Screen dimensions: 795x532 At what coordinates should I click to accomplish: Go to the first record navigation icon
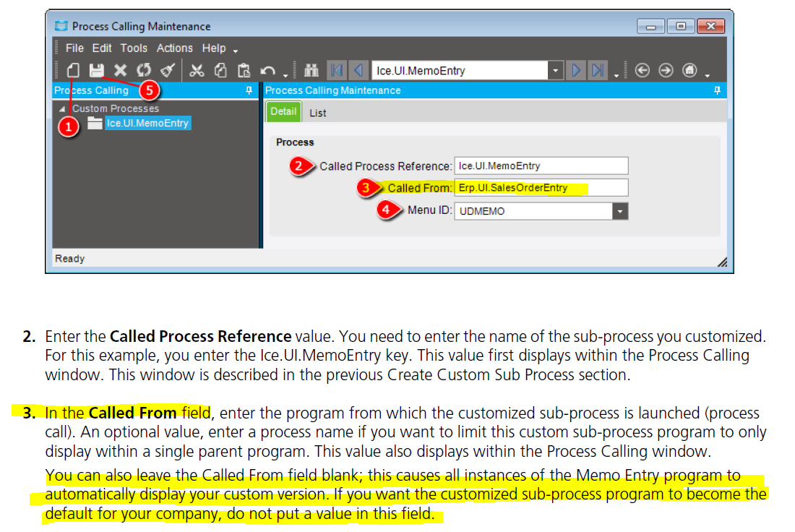coord(337,70)
